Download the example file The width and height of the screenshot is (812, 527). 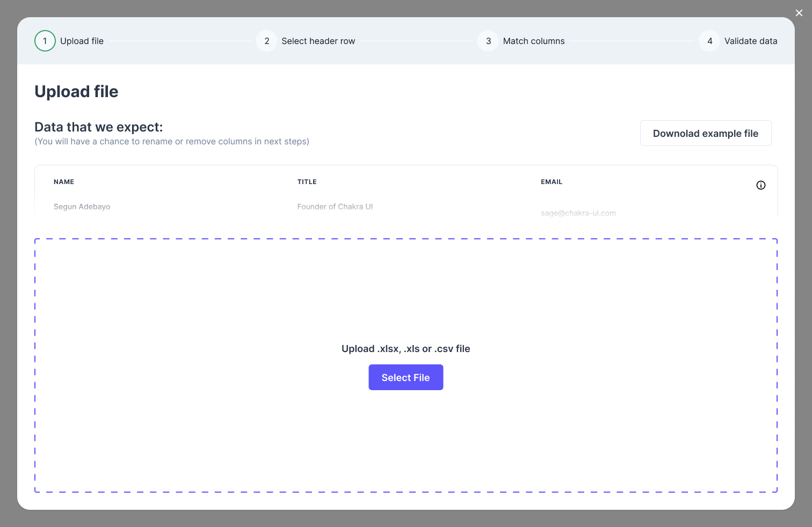[x=706, y=133]
